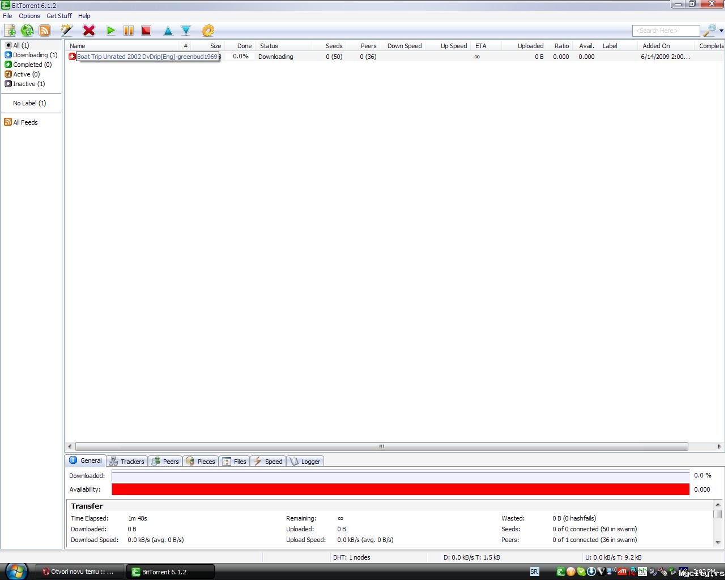
Task: Sort torrents by the Up Speed column
Action: pyautogui.click(x=448, y=46)
